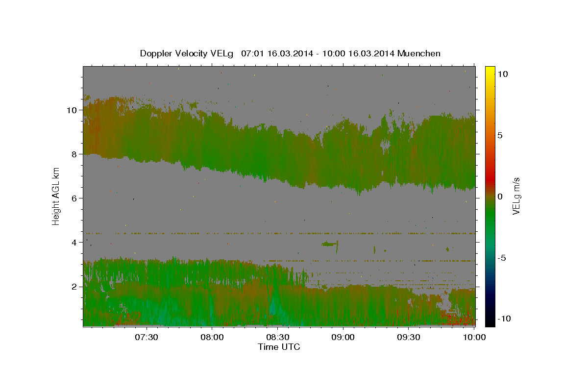This screenshot has width=588, height=392.
Task: Click the colorbar value 10 at the top
Action: [x=503, y=74]
